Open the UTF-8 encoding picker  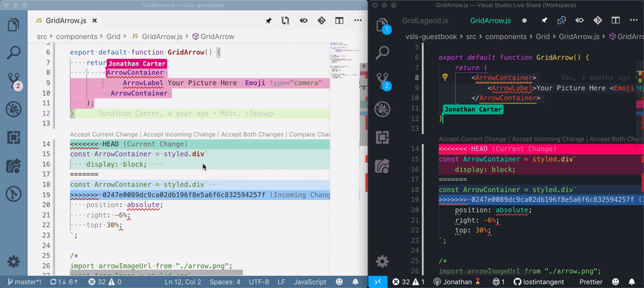tap(259, 282)
